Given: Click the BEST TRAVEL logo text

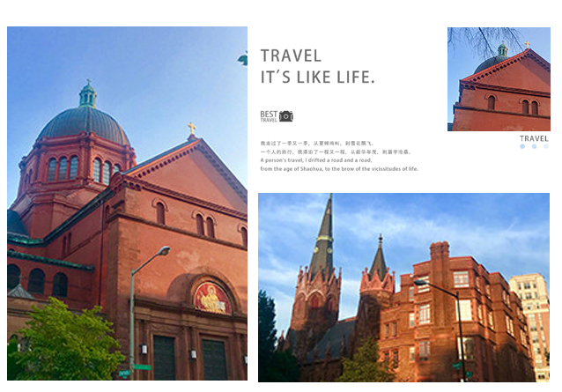Looking at the screenshot, I should point(269,116).
